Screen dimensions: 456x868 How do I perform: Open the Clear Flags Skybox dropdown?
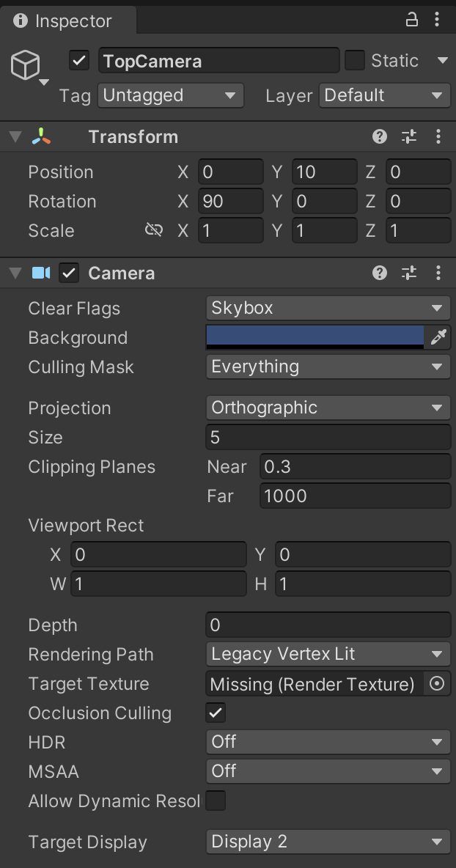(x=328, y=308)
